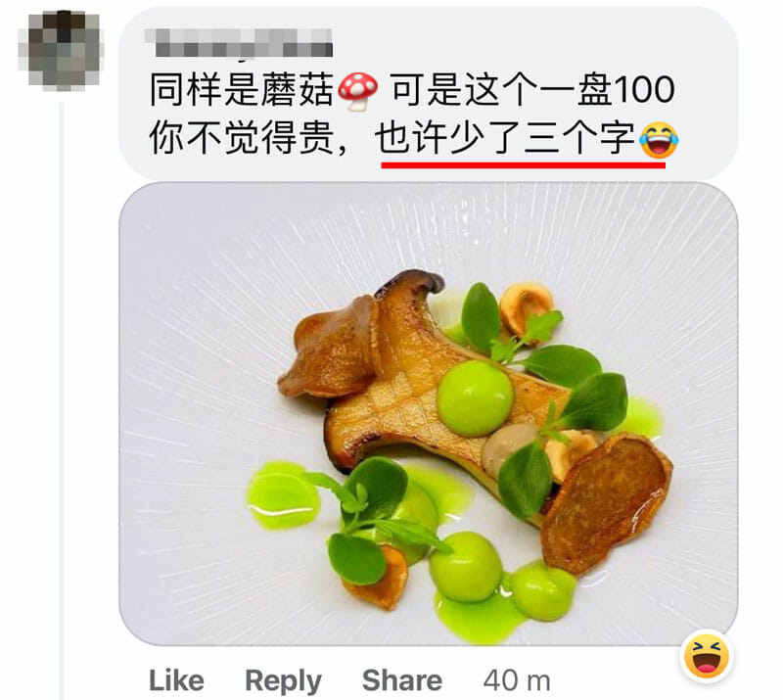This screenshot has height=700, width=783.
Task: Click the large green puree dot on mushroom
Action: (475, 397)
